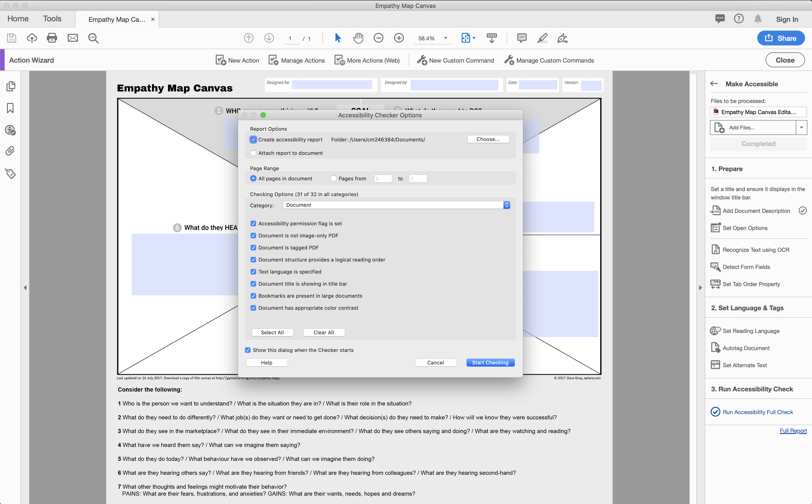Click the Save to cloud upload icon
This screenshot has width=812, height=504.
[x=32, y=38]
